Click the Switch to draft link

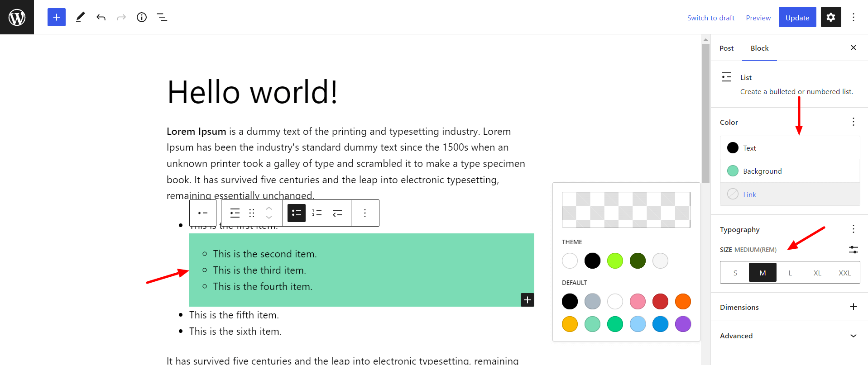[710, 18]
